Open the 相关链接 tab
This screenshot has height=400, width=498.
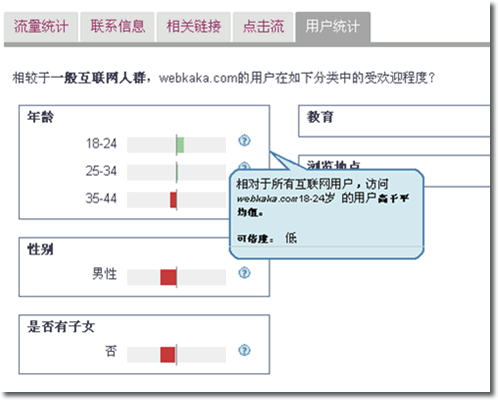tap(194, 27)
